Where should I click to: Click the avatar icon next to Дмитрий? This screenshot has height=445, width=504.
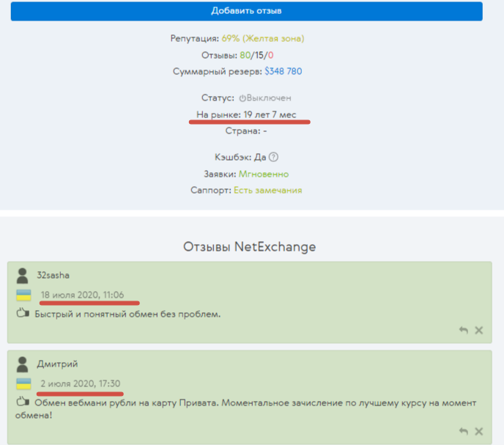tap(22, 364)
